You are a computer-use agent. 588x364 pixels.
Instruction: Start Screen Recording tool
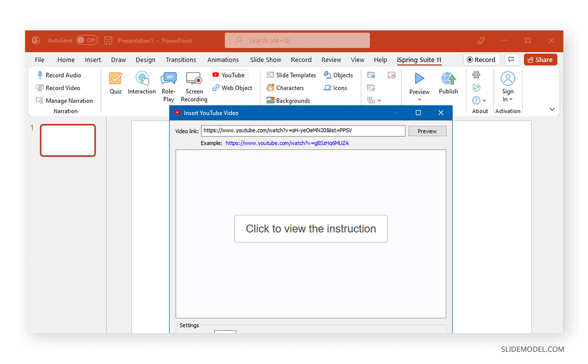point(194,87)
